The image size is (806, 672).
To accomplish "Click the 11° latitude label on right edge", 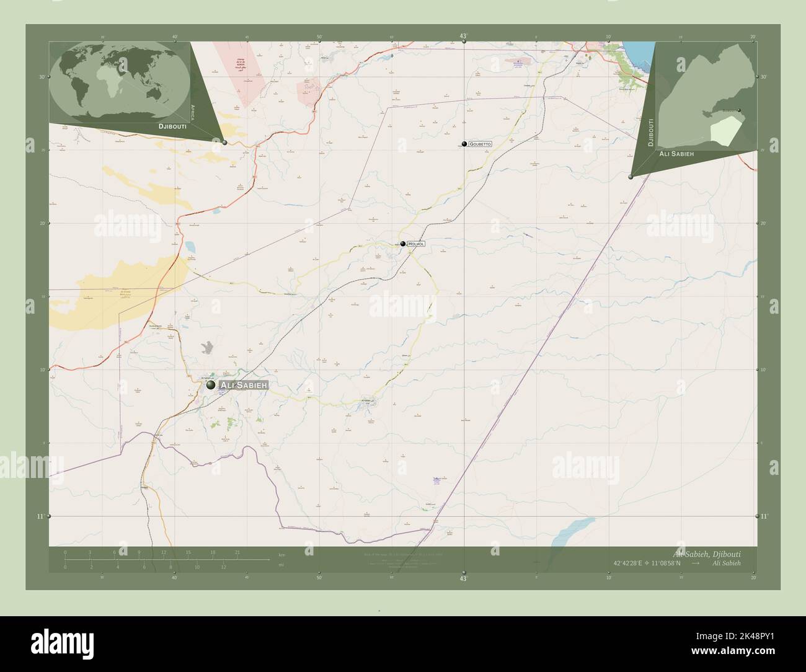I will click(x=763, y=516).
